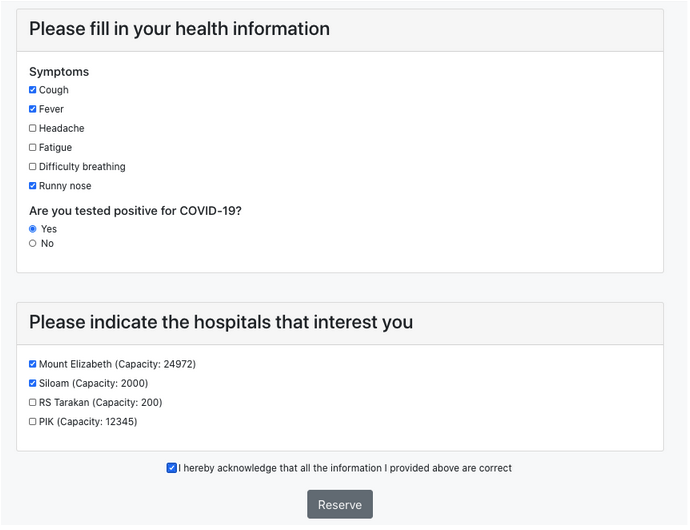Deselect the Siloam hospital checkbox
Viewport: 690px width, 530px height.
tap(33, 383)
